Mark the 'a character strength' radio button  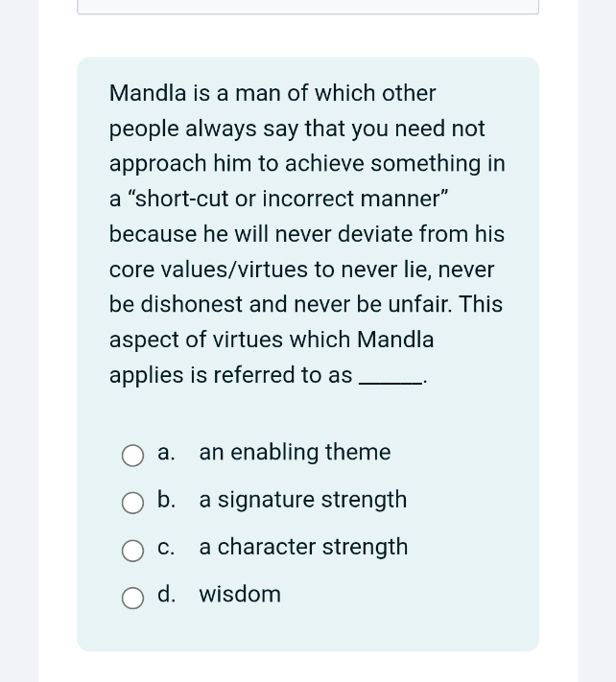point(132,551)
